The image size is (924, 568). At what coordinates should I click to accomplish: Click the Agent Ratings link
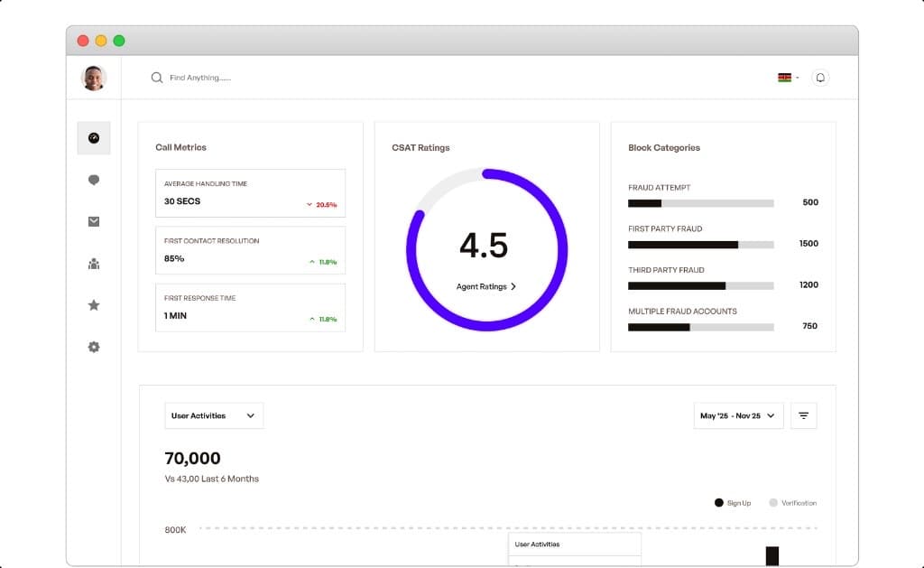[486, 286]
